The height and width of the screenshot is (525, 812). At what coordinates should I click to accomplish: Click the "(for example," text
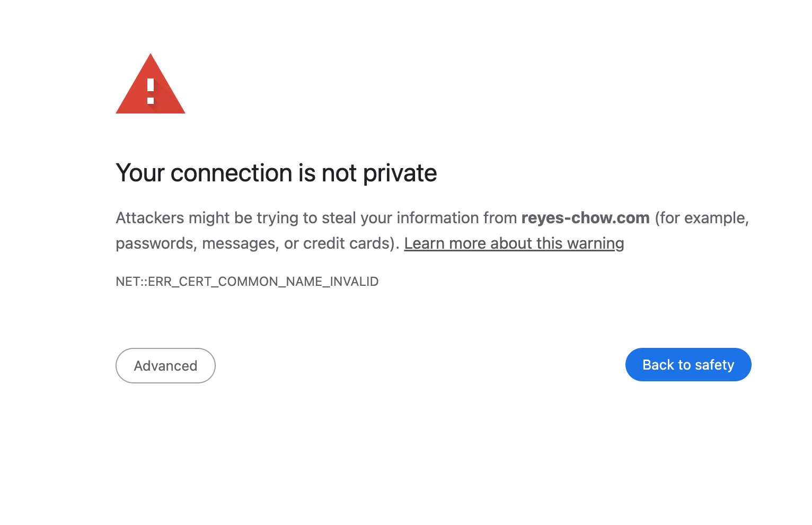click(x=702, y=218)
